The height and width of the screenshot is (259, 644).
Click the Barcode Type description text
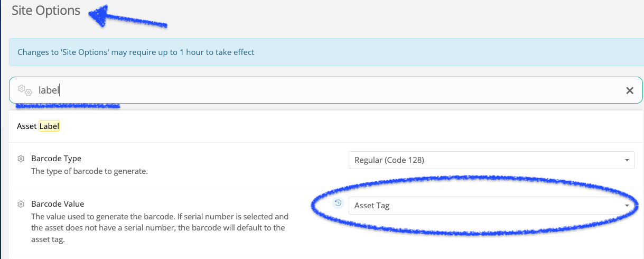click(89, 171)
